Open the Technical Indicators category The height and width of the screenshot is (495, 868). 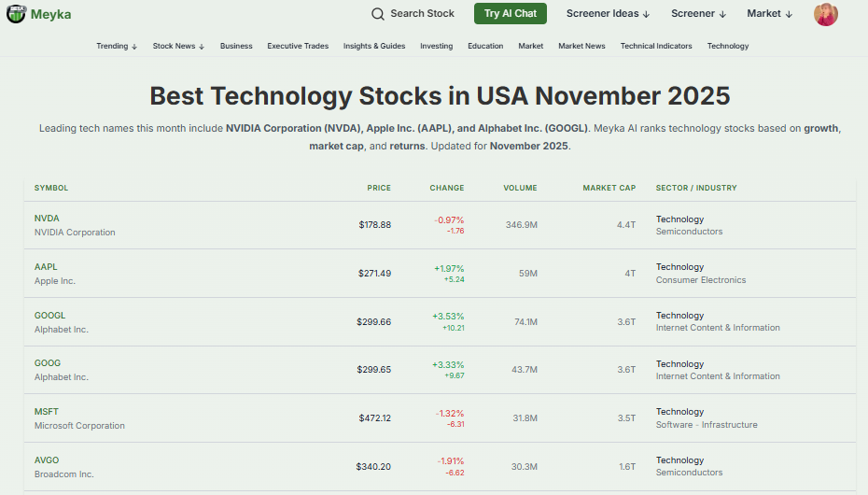click(656, 46)
